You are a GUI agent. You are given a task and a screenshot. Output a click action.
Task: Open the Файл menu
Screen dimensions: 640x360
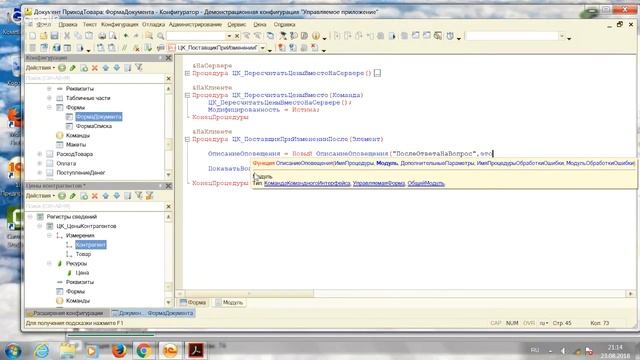tap(44, 24)
